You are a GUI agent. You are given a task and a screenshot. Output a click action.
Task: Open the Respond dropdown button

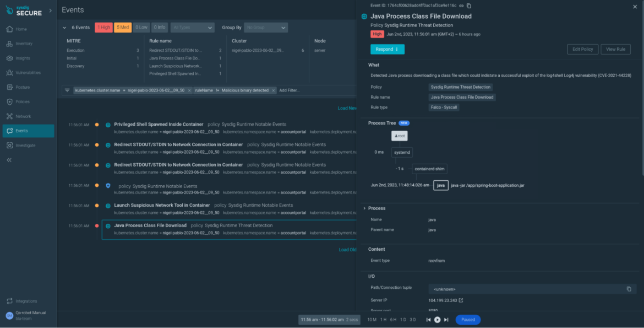click(x=388, y=50)
